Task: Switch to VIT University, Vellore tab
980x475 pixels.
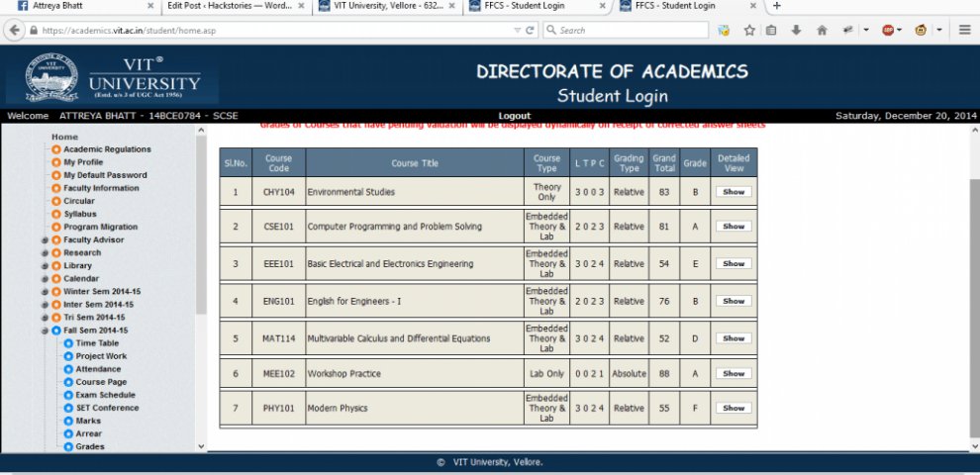Action: click(386, 6)
